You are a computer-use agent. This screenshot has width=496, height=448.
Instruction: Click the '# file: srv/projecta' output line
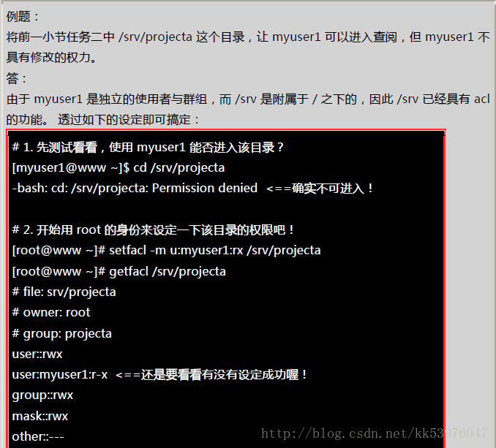coord(64,292)
